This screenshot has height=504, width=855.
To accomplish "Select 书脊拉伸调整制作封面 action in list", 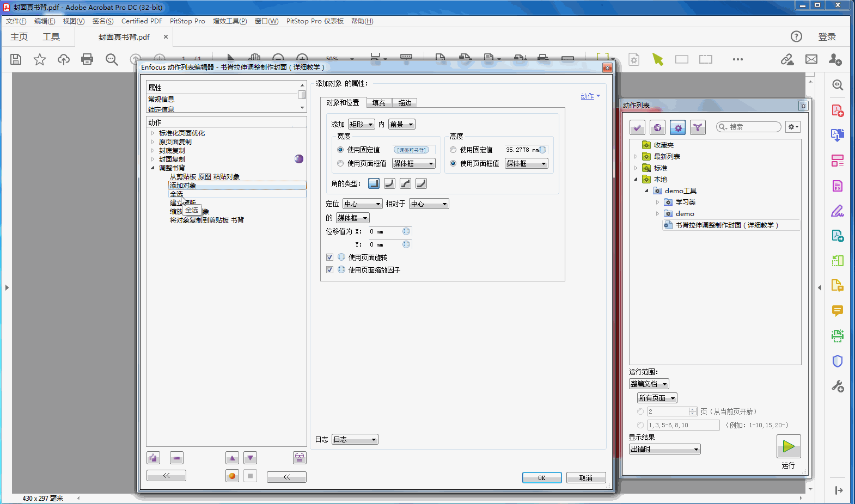I will tap(727, 225).
